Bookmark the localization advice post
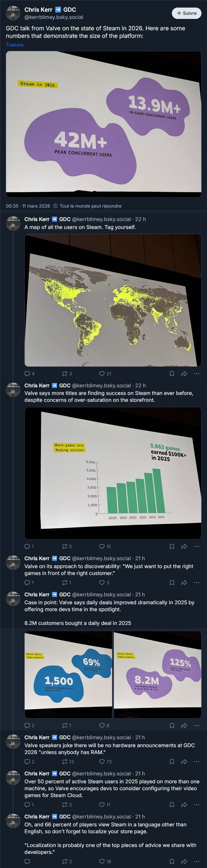Screen dimensions: 207x868 click(x=172, y=861)
